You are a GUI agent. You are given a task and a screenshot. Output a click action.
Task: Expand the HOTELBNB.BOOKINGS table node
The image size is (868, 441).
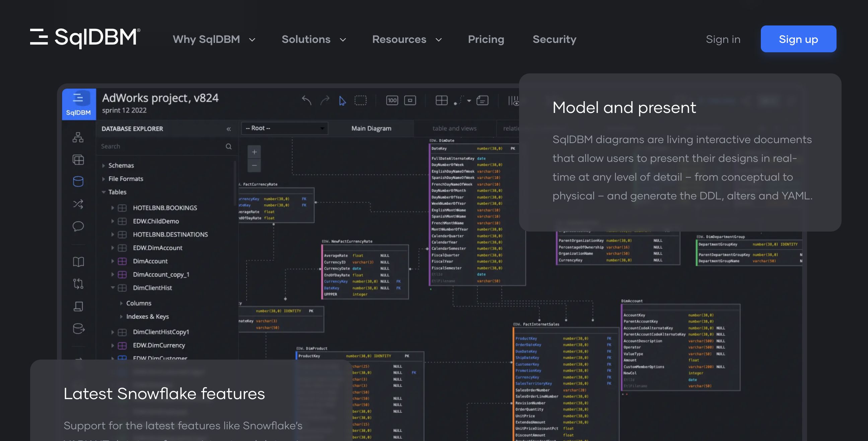click(x=113, y=208)
